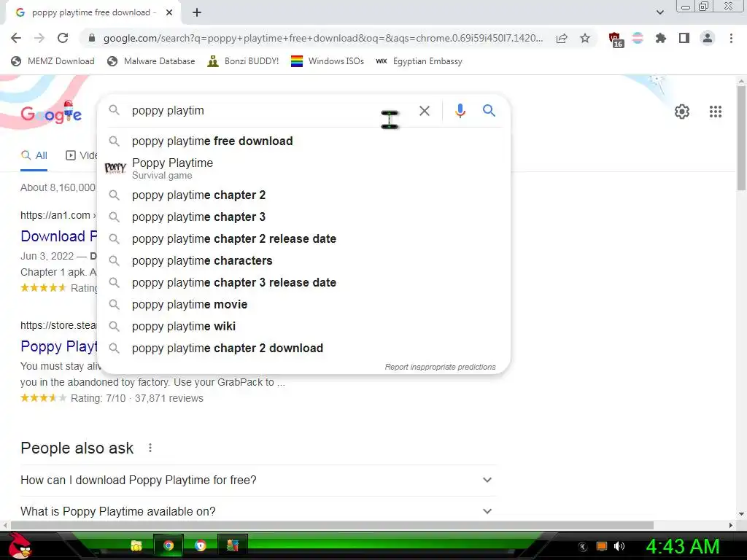The image size is (747, 560).
Task: Open the red shield extension with badge 16
Action: coord(616,39)
